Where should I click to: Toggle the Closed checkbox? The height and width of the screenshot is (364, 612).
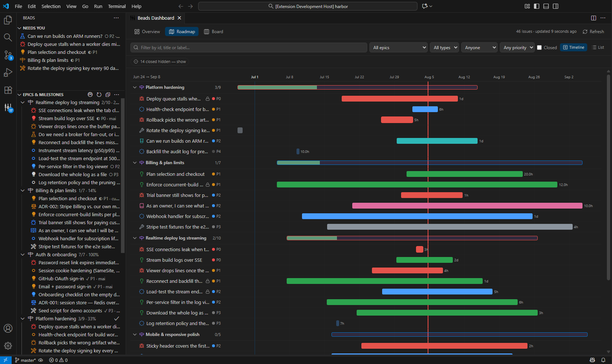(x=540, y=48)
